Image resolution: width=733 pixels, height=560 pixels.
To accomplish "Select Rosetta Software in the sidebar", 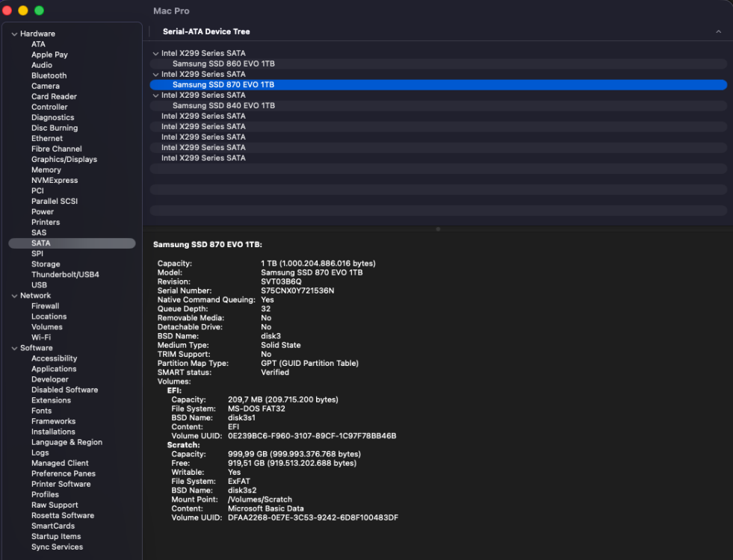I will (63, 515).
